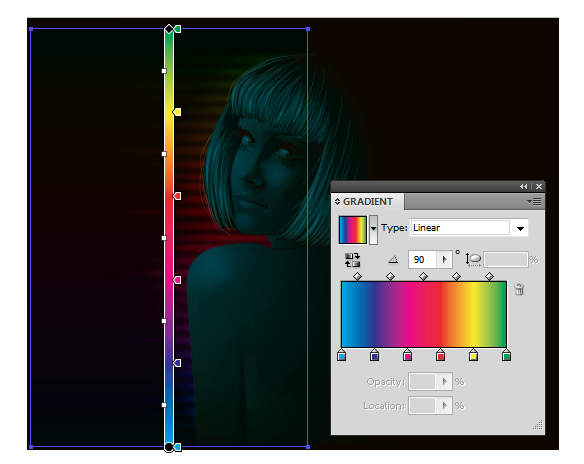Collapse the Gradient panel with double arrows
584x464 pixels.
524,186
